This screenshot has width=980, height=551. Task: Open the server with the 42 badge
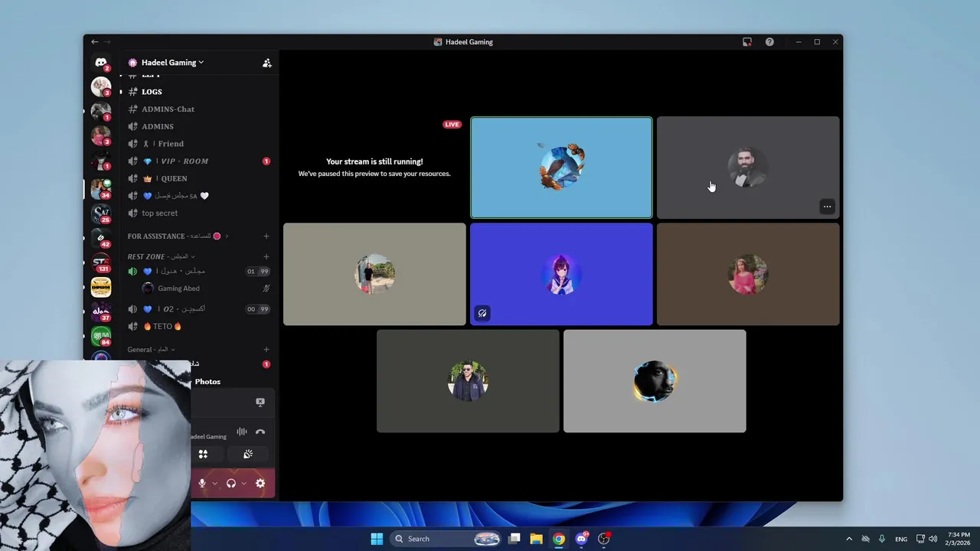coord(101,238)
